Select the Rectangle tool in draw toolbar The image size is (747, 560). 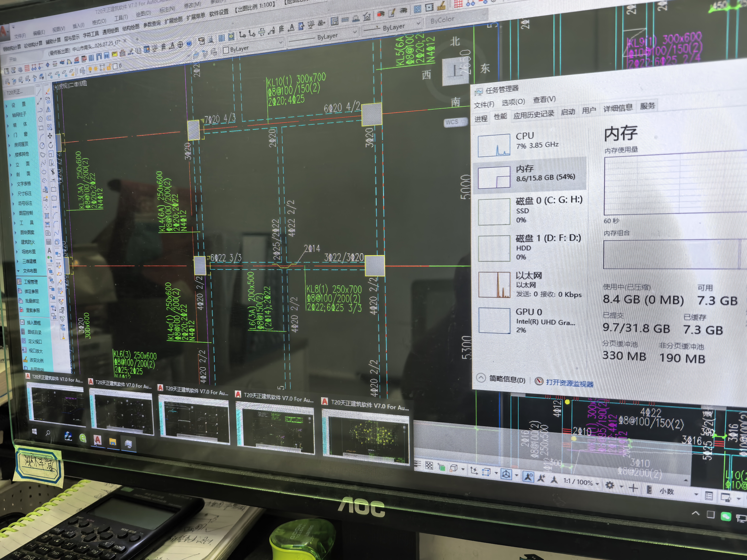[41, 128]
